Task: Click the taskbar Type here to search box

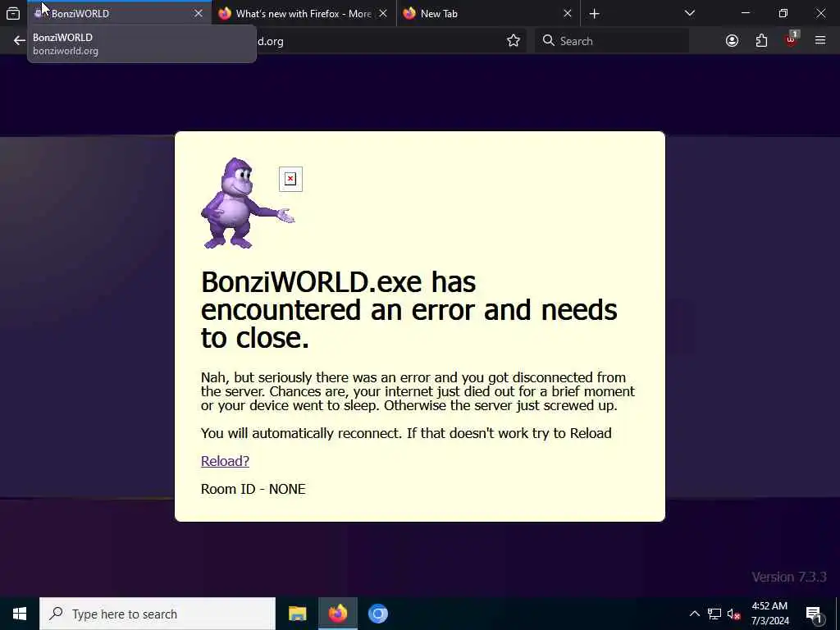Action: click(157, 614)
